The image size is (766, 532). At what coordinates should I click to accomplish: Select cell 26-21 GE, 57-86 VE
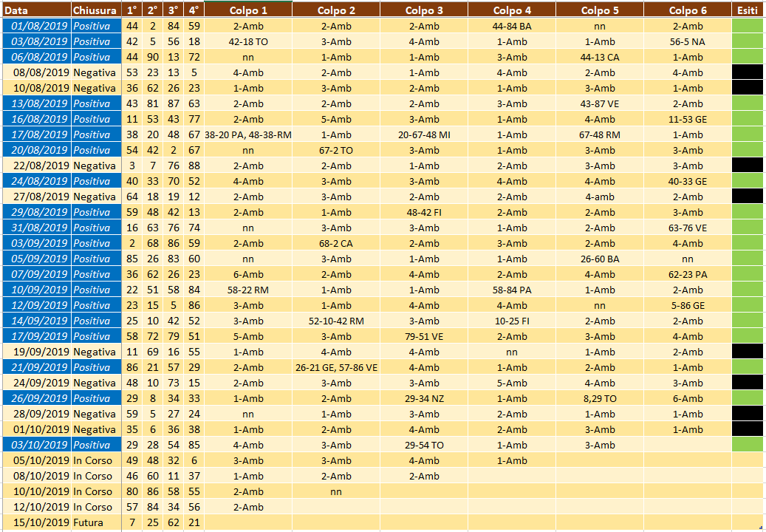336,367
